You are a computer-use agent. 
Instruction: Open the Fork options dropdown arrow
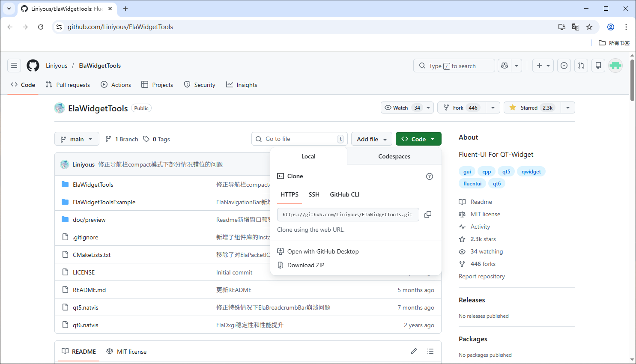pos(493,108)
